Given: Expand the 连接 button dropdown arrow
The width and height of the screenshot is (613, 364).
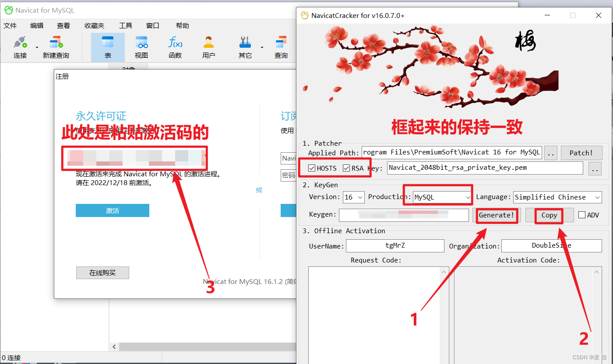Looking at the screenshot, I should point(37,47).
